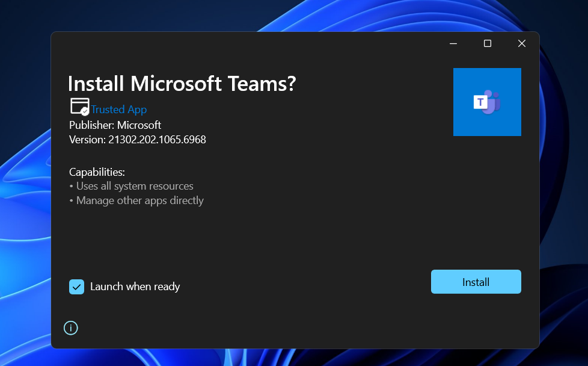Close the Install Microsoft Teams dialog
This screenshot has width=588, height=366.
pyautogui.click(x=522, y=43)
